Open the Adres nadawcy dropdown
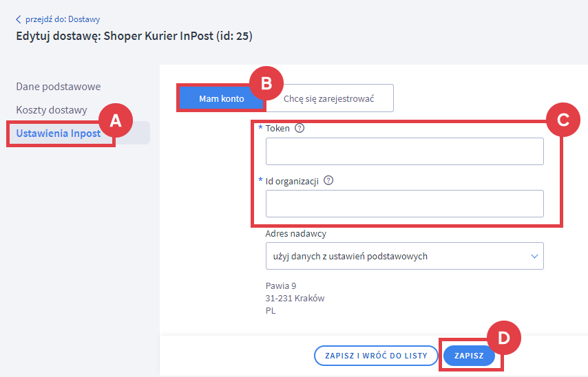588x377 pixels. (405, 257)
